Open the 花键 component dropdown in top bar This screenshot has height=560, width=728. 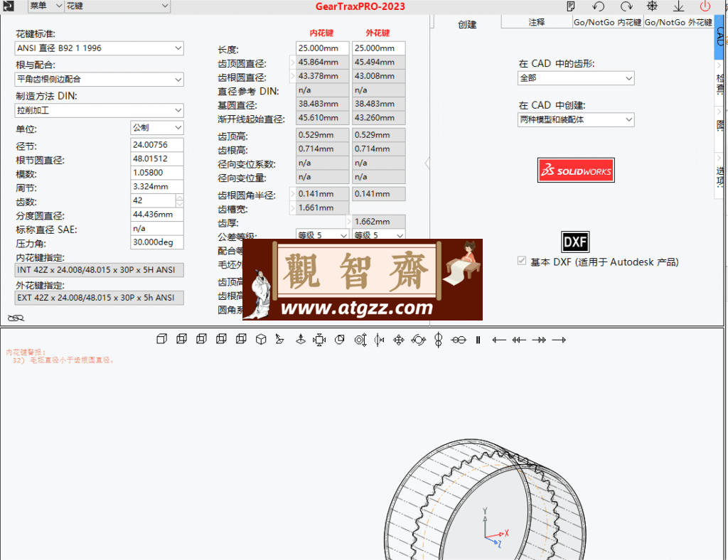pyautogui.click(x=117, y=6)
